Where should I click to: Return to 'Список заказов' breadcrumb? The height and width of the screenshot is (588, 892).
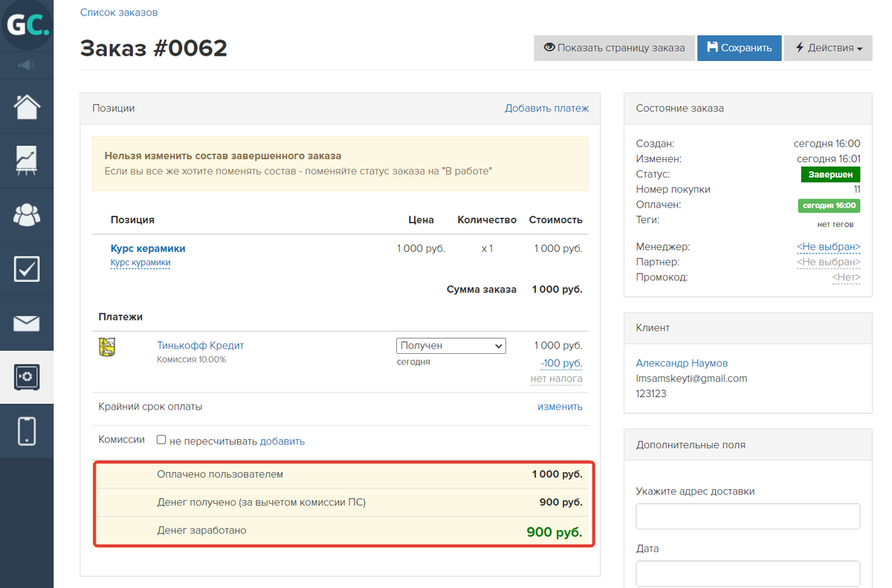(x=119, y=13)
